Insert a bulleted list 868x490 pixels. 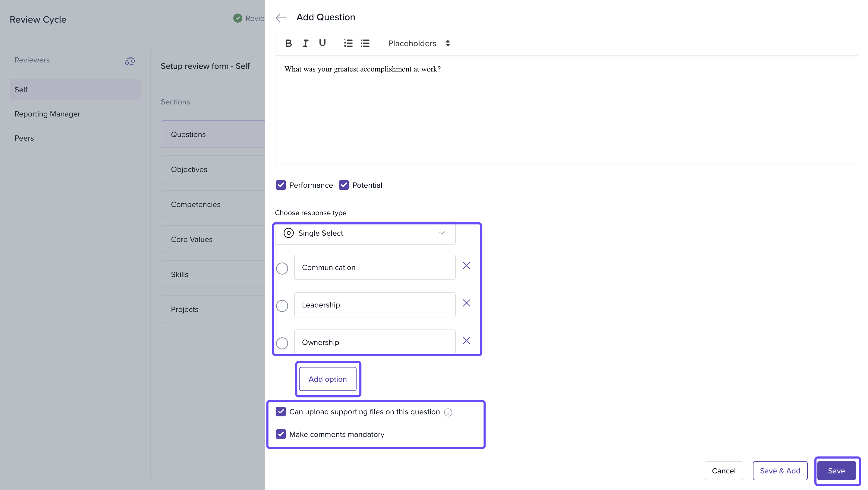(x=365, y=43)
